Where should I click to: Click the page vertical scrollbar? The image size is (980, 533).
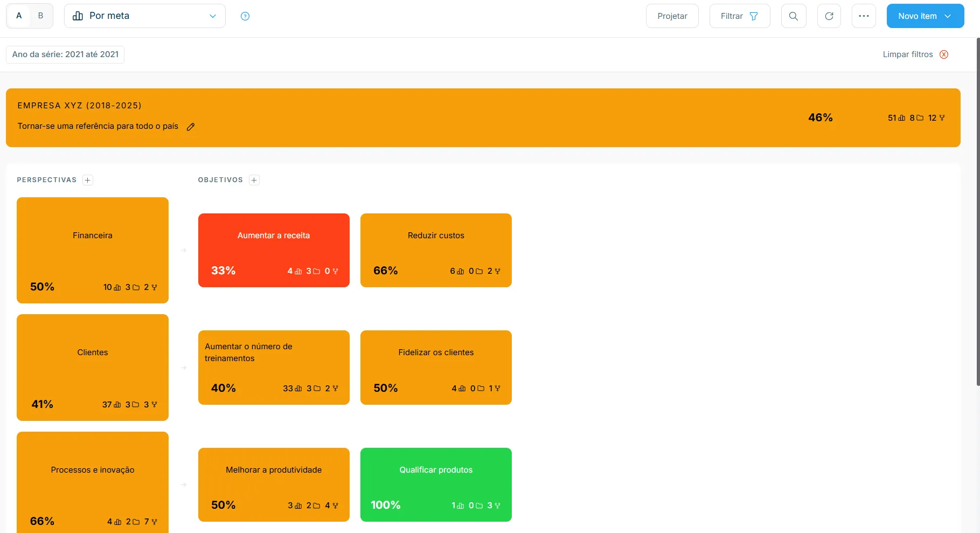point(978,211)
